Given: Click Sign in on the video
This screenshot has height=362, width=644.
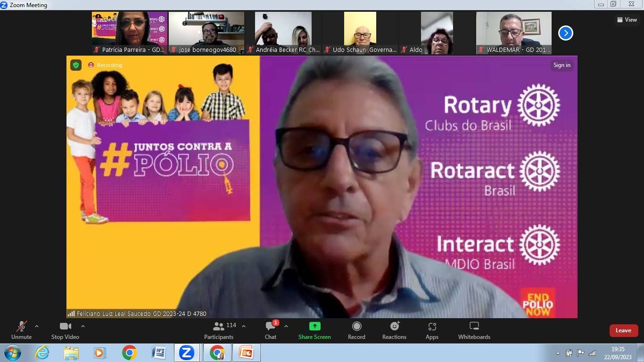Looking at the screenshot, I should 561,65.
